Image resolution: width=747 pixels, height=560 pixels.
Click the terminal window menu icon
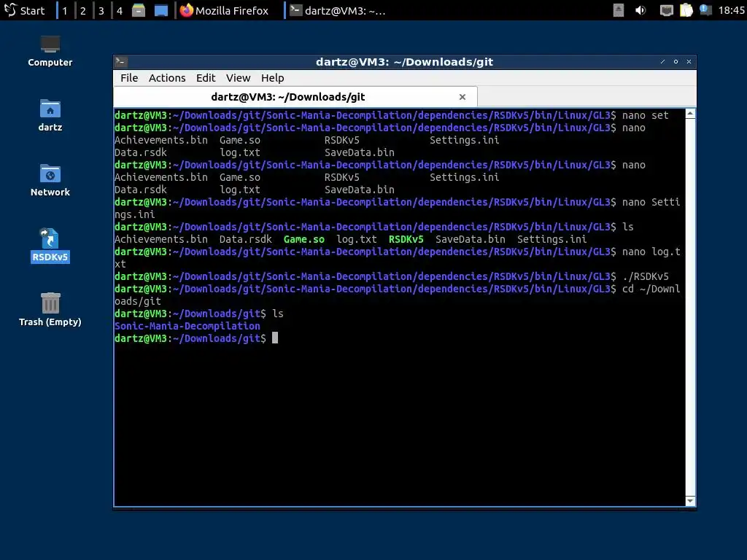[121, 61]
